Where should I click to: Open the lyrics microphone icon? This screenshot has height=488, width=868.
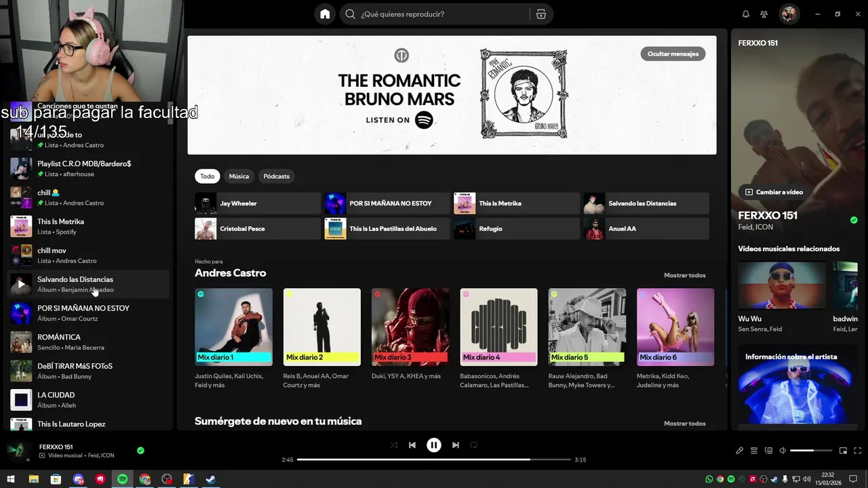click(740, 451)
